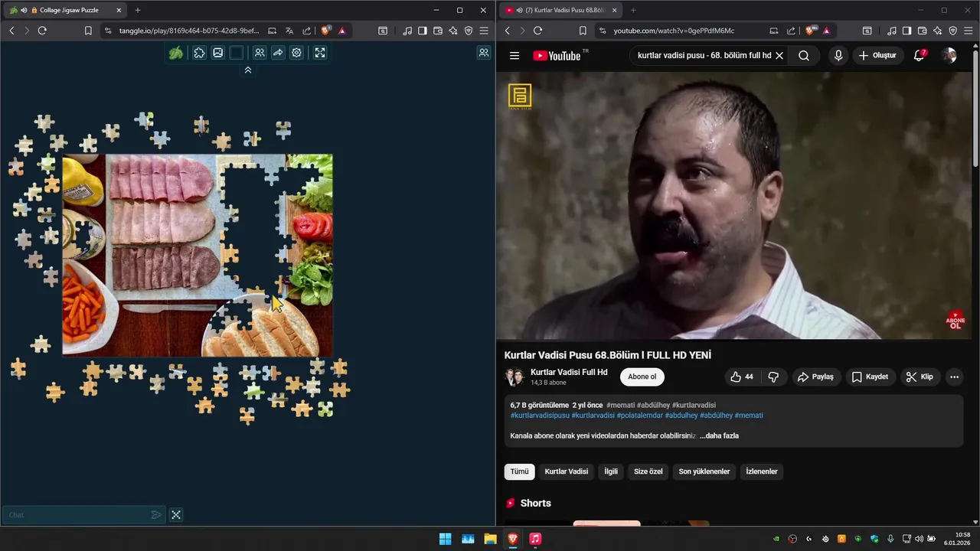980x551 pixels.
Task: Open Brave wallet icon in YouTube window
Action: (x=921, y=31)
